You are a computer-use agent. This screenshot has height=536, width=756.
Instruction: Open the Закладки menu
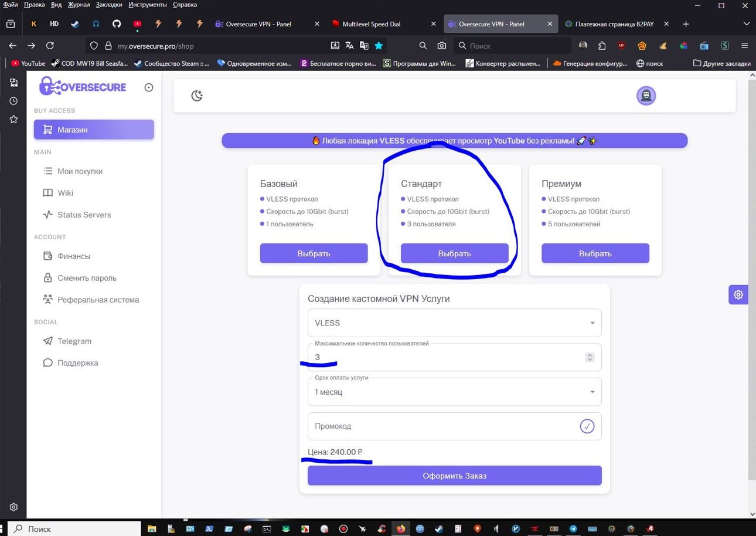pos(109,5)
